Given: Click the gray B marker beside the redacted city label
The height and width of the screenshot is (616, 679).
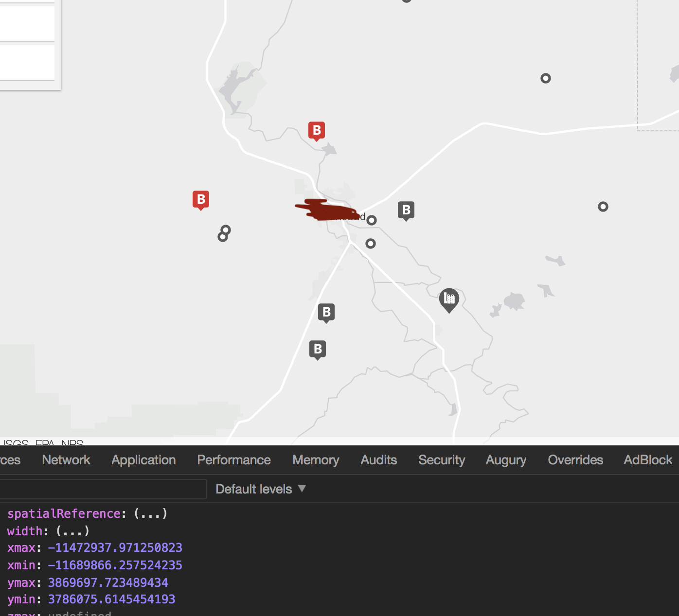Looking at the screenshot, I should tap(406, 211).
